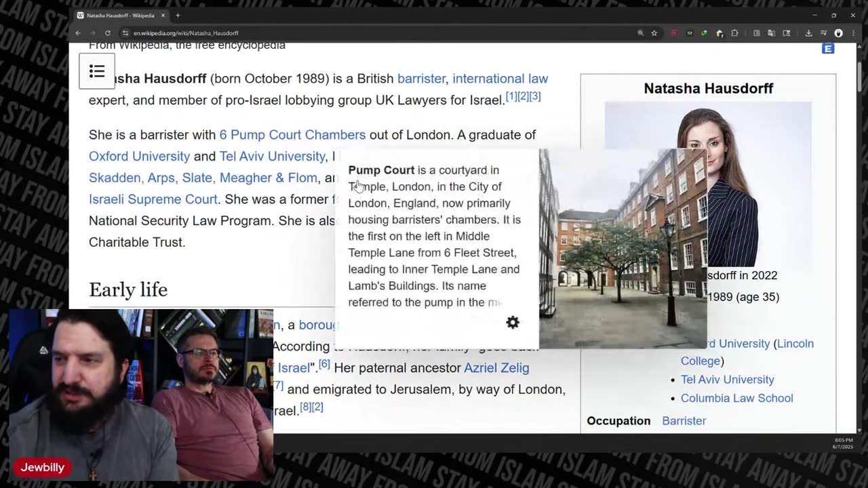Open browser downloads

[808, 33]
